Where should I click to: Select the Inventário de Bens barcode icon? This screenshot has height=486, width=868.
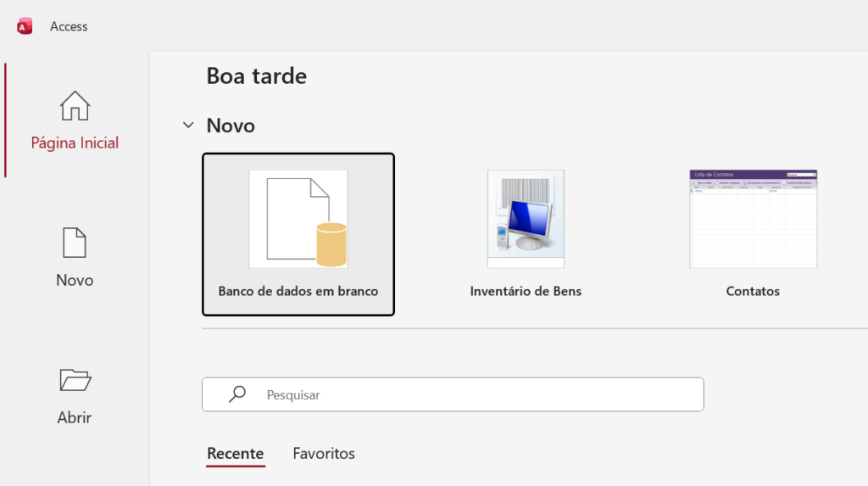526,219
